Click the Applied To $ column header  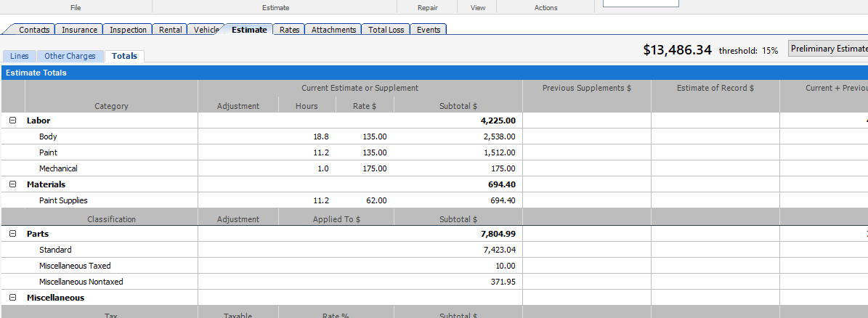coord(336,219)
